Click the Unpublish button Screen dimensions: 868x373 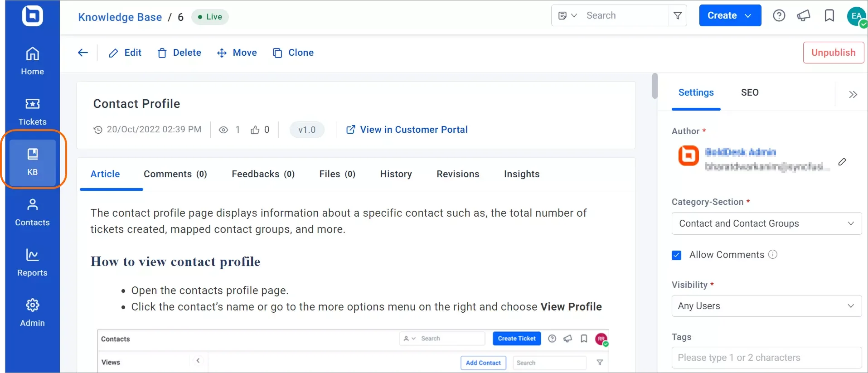point(833,53)
